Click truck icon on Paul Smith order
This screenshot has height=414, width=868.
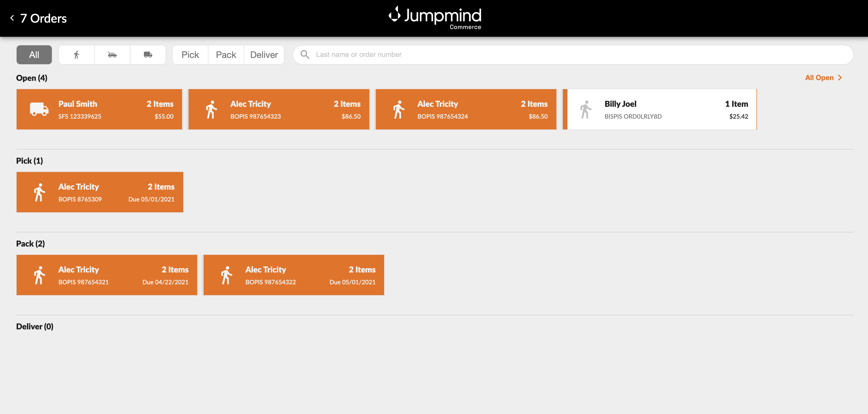pyautogui.click(x=39, y=109)
